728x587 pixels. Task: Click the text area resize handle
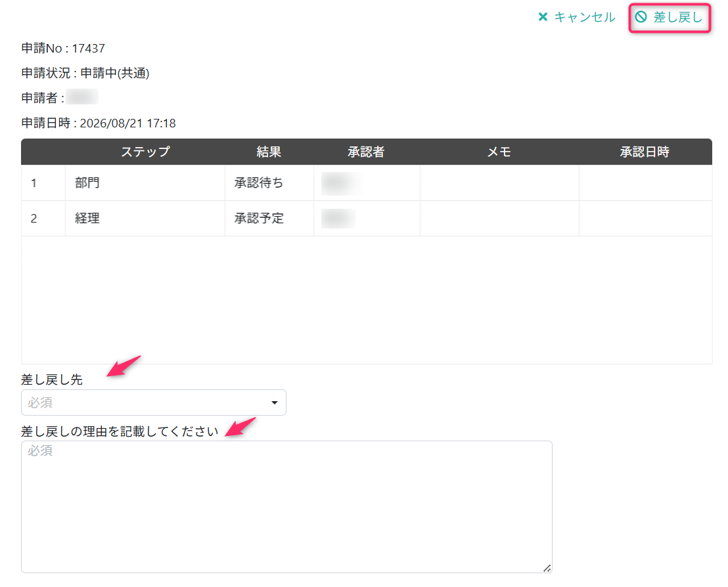547,568
